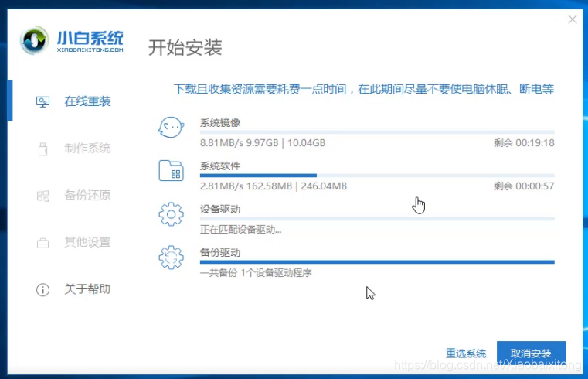Click the 备份驱动 refresh gear icon
The height and width of the screenshot is (379, 588).
[171, 258]
